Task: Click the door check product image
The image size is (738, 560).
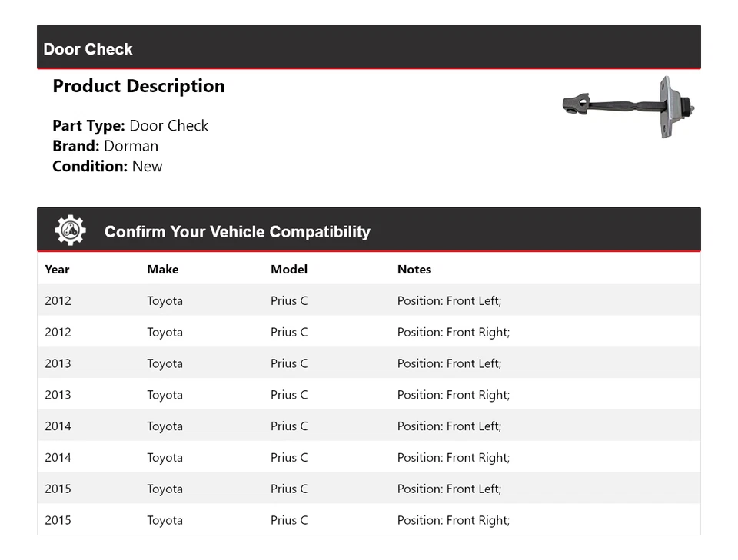Action: pyautogui.click(x=629, y=107)
